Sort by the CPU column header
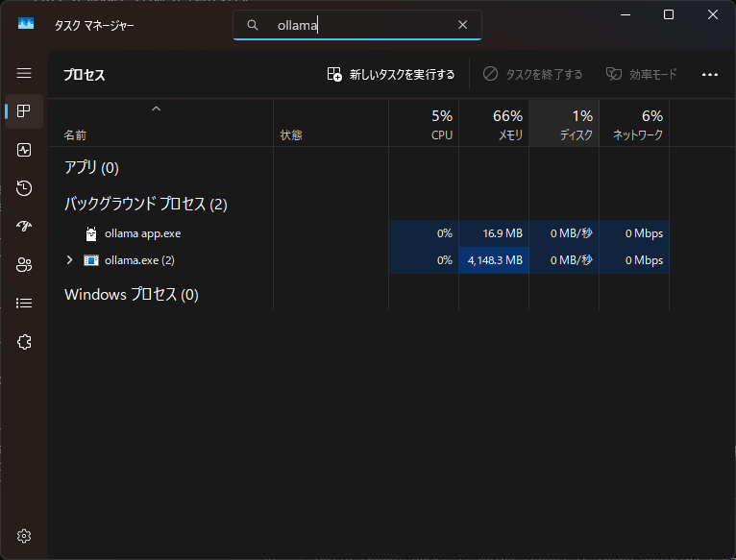The width and height of the screenshot is (736, 560). coord(424,124)
